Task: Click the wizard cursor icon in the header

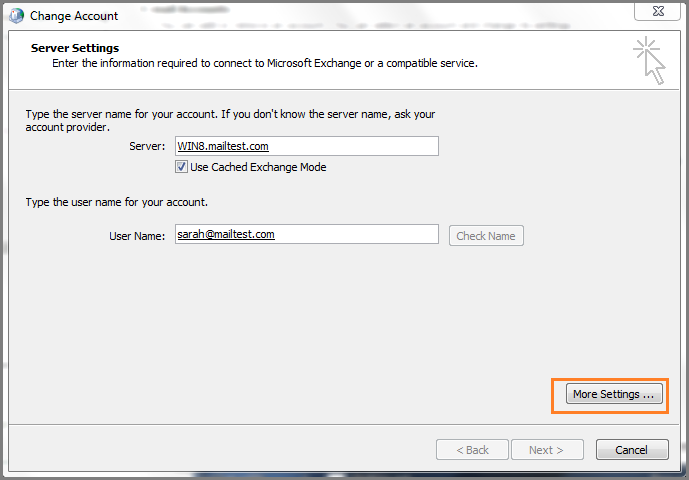Action: coord(649,61)
